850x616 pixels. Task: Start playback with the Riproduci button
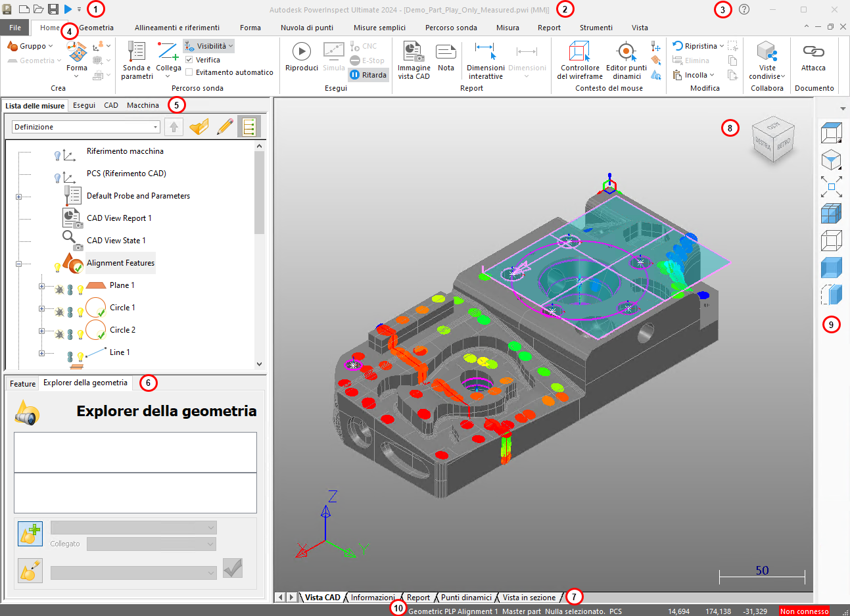pyautogui.click(x=302, y=57)
